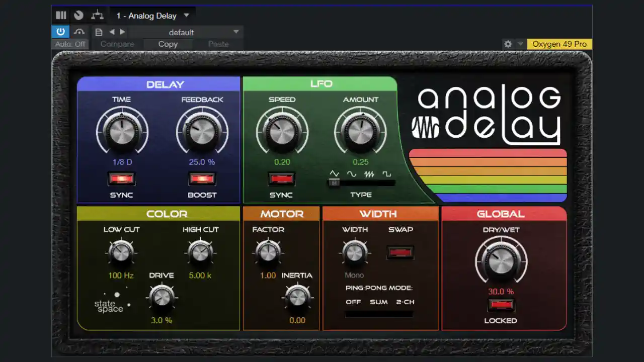Viewport: 644px width, 362px height.
Task: Toggle the feedback BOOST switch
Action: pos(202,178)
